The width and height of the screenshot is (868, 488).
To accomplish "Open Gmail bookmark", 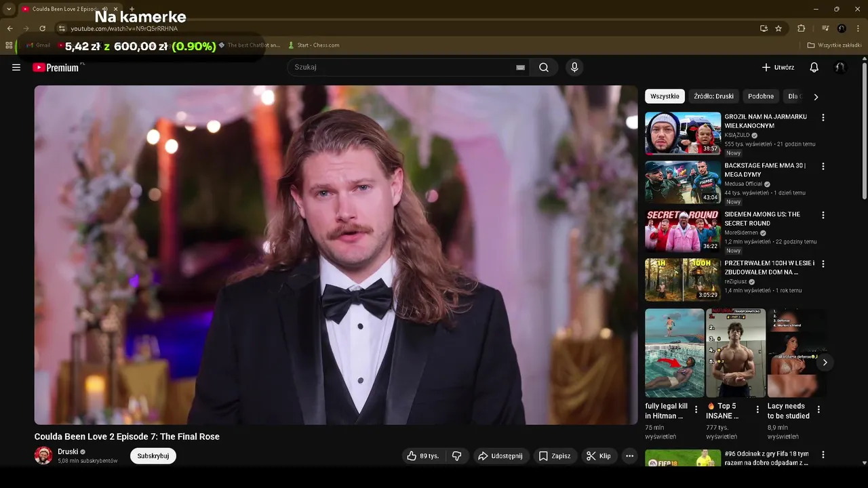I will pyautogui.click(x=39, y=45).
